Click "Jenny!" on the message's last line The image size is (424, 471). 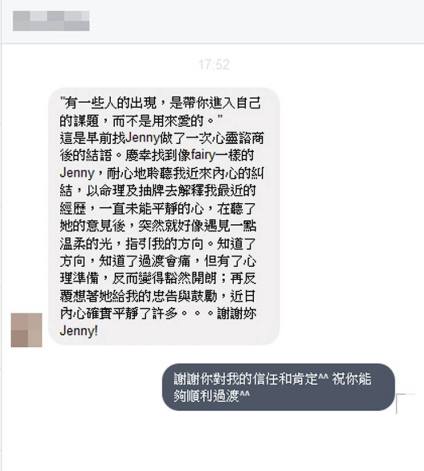[x=79, y=331]
